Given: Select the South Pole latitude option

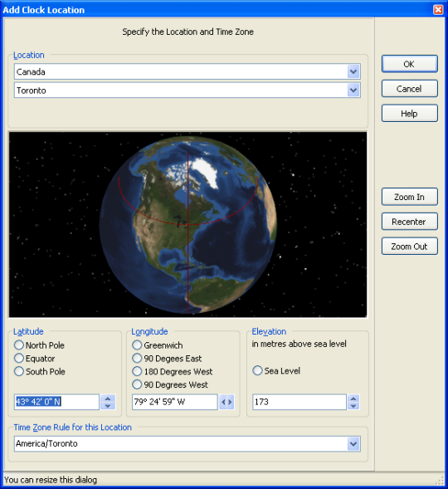Looking at the screenshot, I should (40, 371).
